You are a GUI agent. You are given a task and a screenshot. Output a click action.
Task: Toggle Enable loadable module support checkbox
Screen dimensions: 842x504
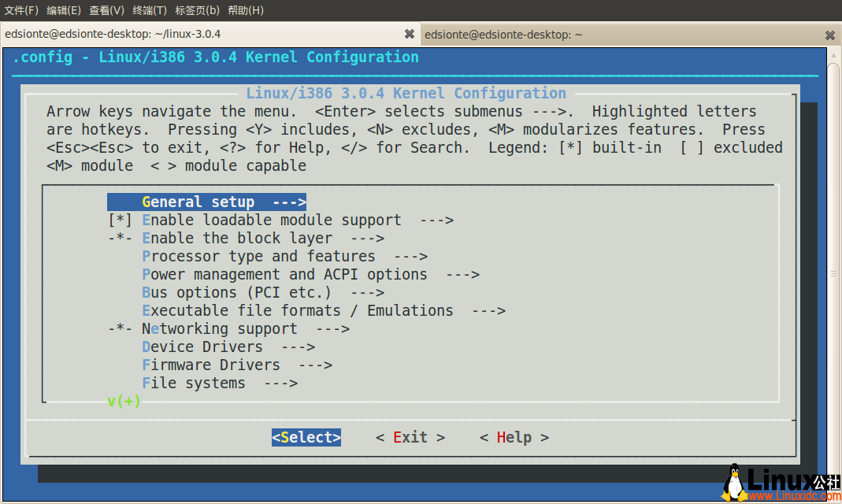(x=120, y=220)
